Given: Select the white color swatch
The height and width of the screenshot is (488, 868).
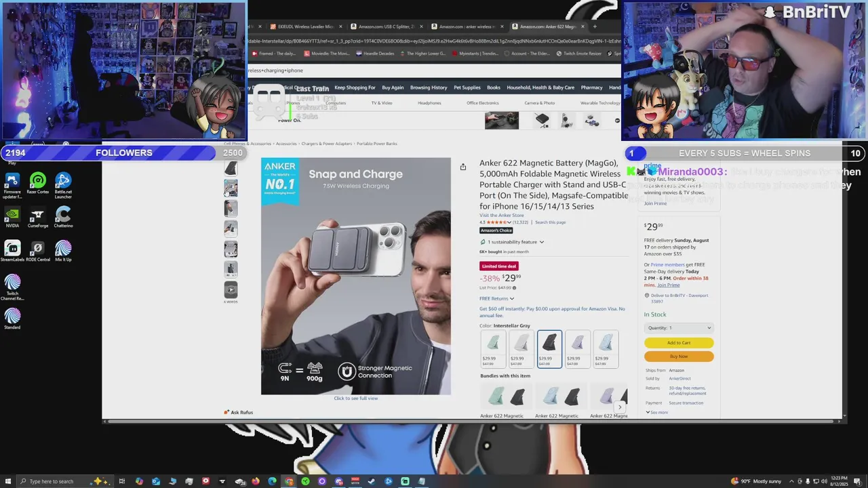Looking at the screenshot, I should coord(521,349).
